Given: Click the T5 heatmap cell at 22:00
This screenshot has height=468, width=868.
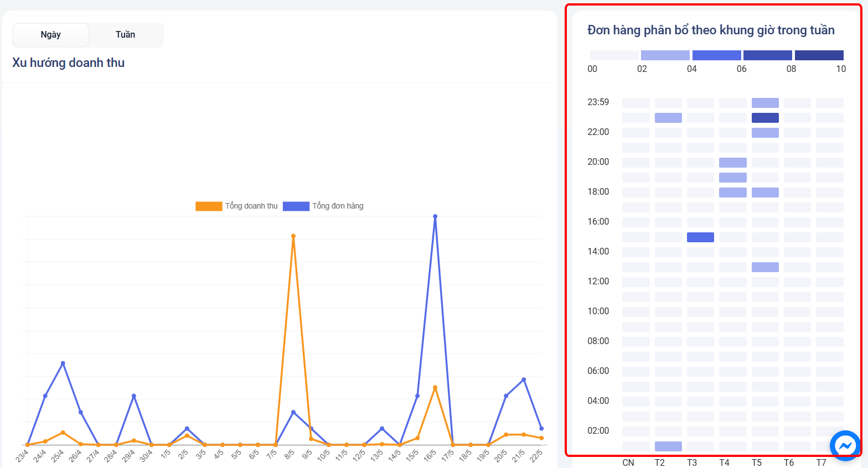Looking at the screenshot, I should coord(765,133).
